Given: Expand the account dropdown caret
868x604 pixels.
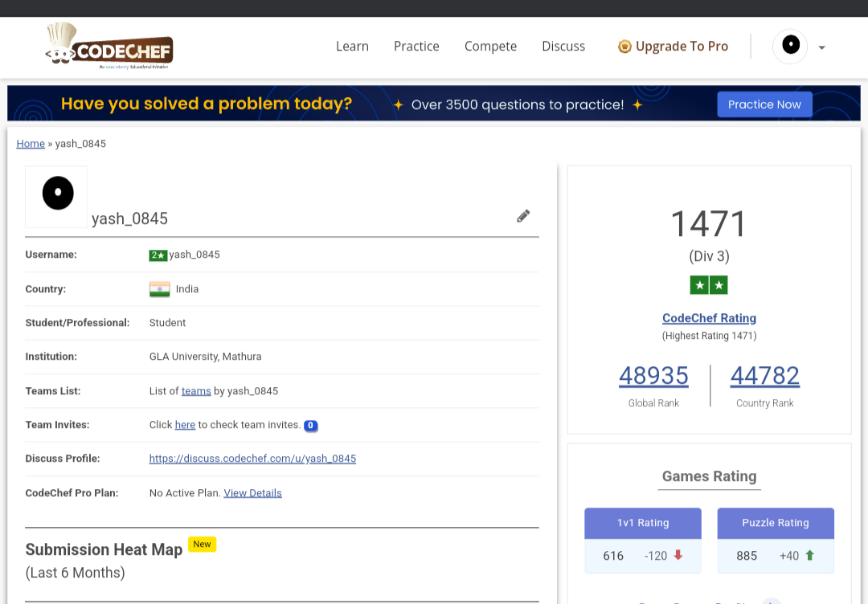Looking at the screenshot, I should click(x=821, y=47).
